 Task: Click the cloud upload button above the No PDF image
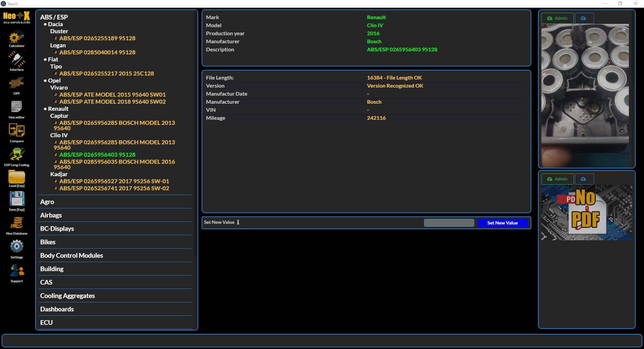584,179
